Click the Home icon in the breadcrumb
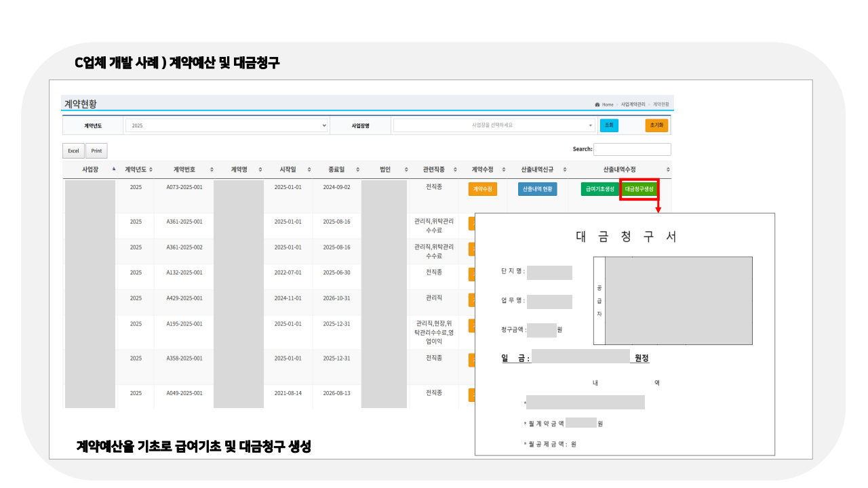This screenshot has height=488, width=868. click(597, 104)
